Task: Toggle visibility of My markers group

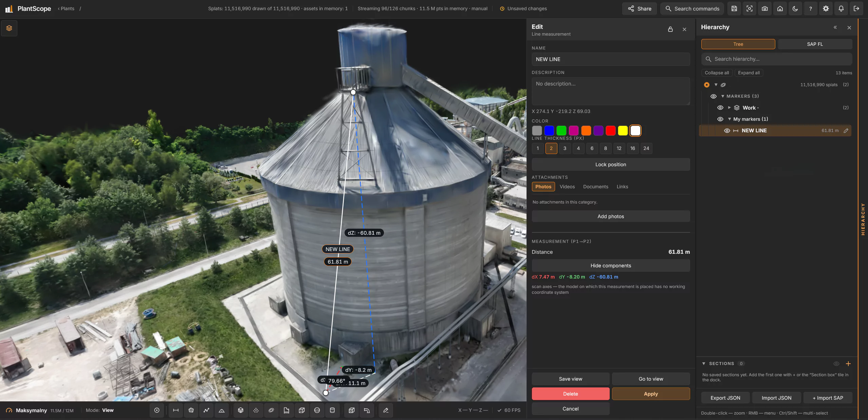Action: [x=720, y=119]
